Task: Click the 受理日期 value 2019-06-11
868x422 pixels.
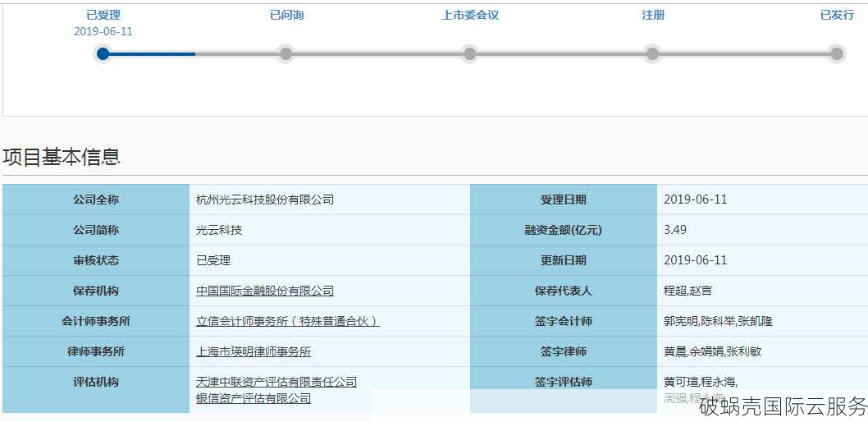Action: [695, 200]
